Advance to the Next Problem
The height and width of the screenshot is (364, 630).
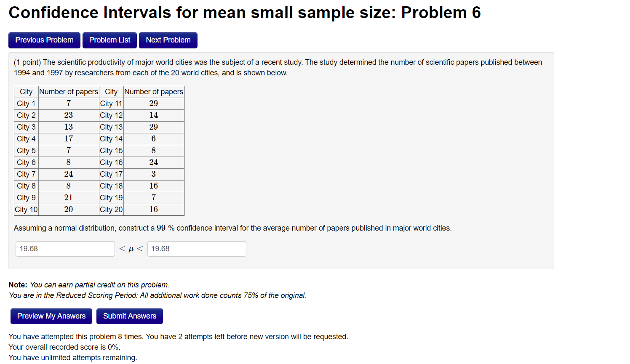pyautogui.click(x=168, y=40)
